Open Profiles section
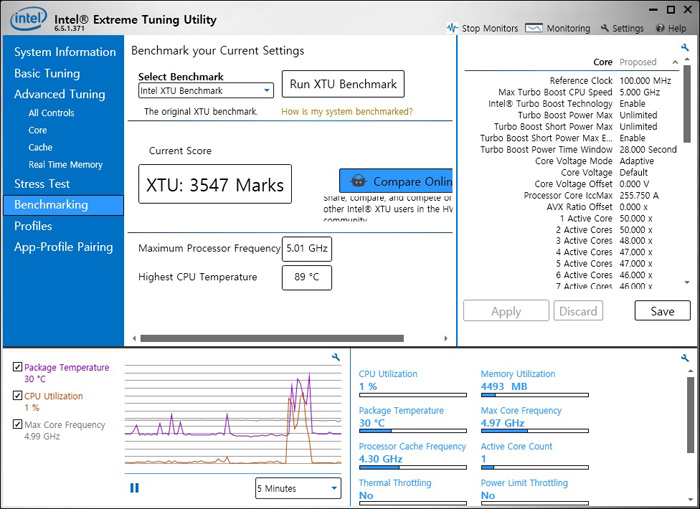The height and width of the screenshot is (509, 700). (33, 226)
